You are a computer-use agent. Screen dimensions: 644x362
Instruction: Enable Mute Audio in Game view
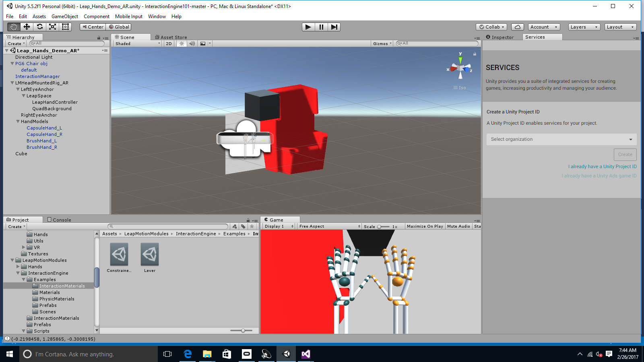[x=458, y=226]
